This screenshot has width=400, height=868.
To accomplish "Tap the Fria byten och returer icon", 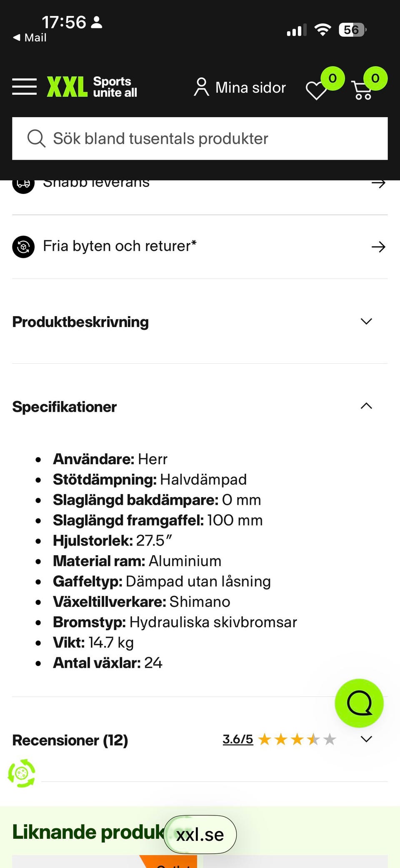I will [23, 247].
